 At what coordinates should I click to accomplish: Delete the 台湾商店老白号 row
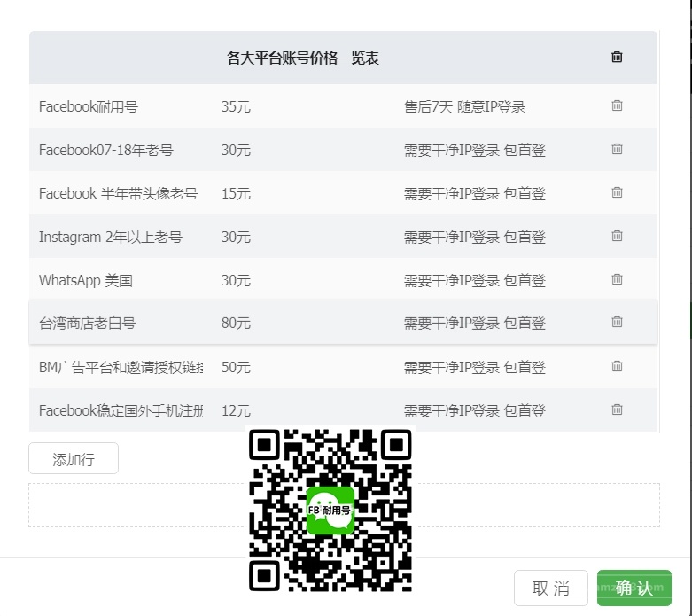point(617,322)
